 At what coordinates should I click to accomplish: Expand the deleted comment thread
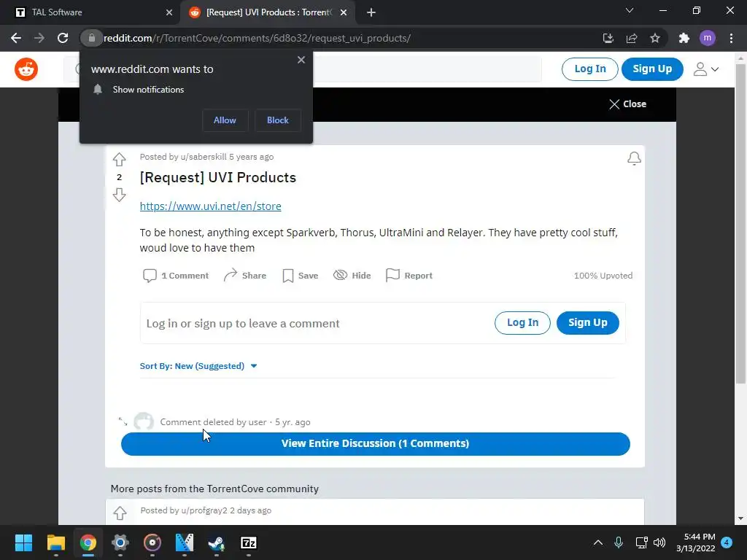click(123, 422)
